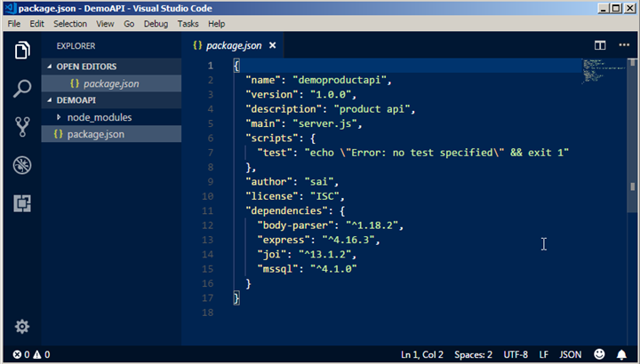The width and height of the screenshot is (640, 364).
Task: Open the Selection menu
Action: 70,24
